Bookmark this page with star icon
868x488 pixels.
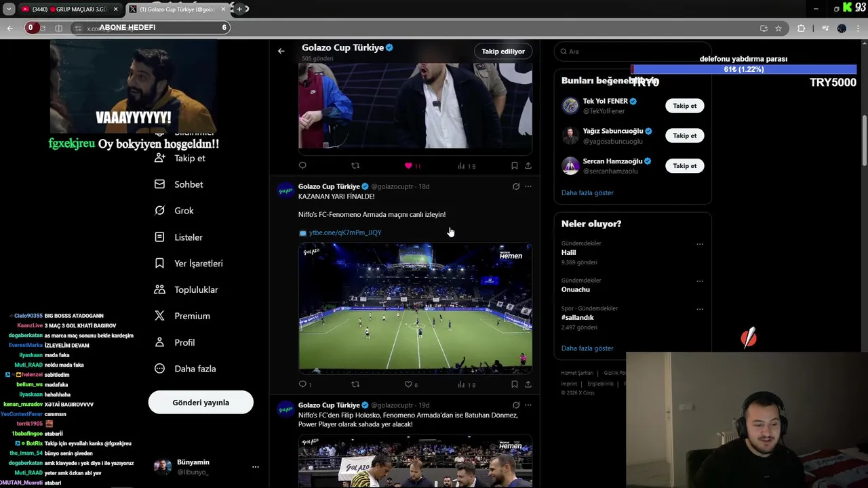tap(778, 28)
